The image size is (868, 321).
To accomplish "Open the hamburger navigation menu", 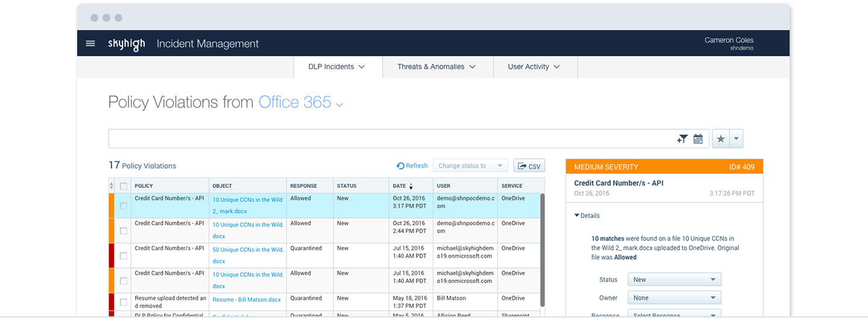I will (90, 43).
